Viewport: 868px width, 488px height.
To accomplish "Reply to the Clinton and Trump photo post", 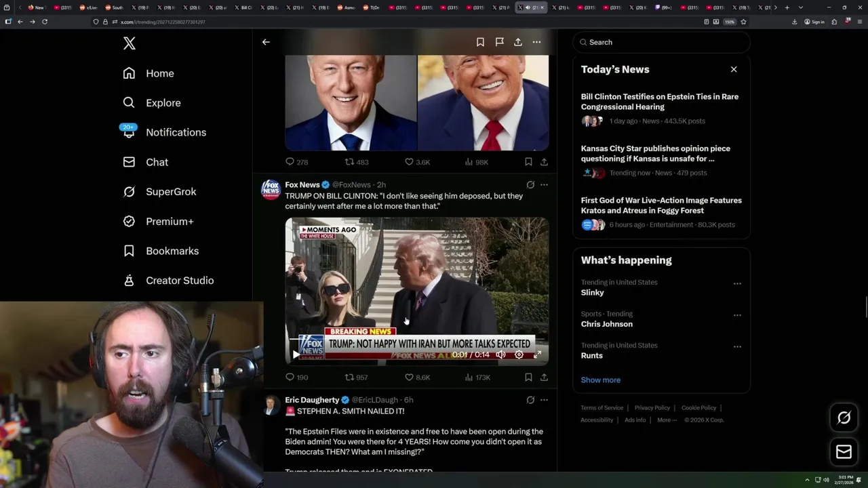I will (296, 162).
